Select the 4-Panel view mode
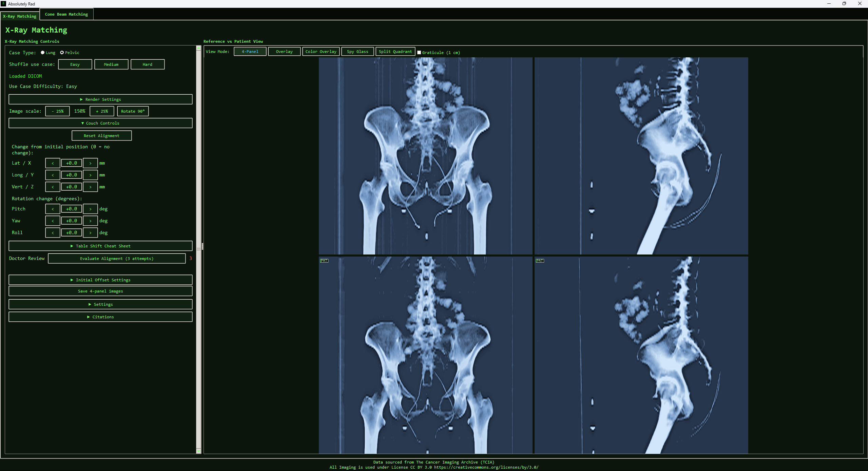868x471 pixels. tap(250, 51)
